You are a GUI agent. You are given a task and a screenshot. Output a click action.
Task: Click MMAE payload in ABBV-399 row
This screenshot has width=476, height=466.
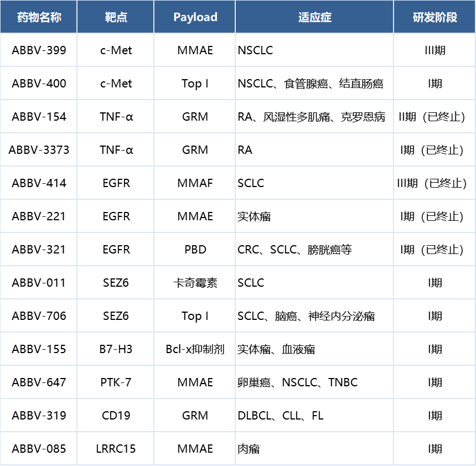[x=195, y=50]
